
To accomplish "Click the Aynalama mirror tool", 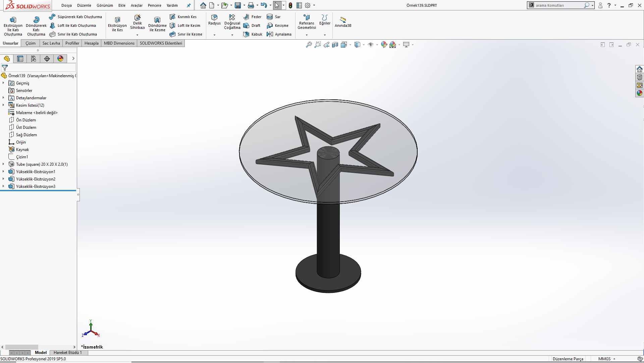I will tap(279, 34).
